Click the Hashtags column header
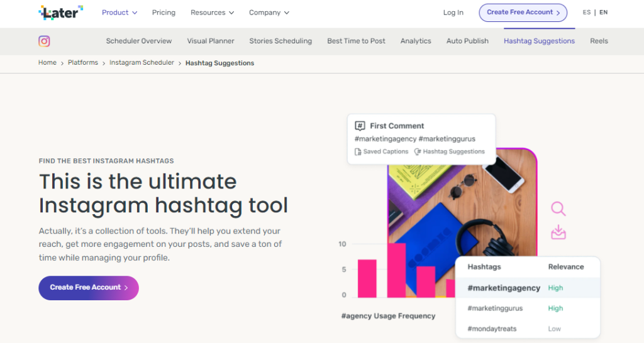Screen dimensions: 644x343 tap(484, 267)
